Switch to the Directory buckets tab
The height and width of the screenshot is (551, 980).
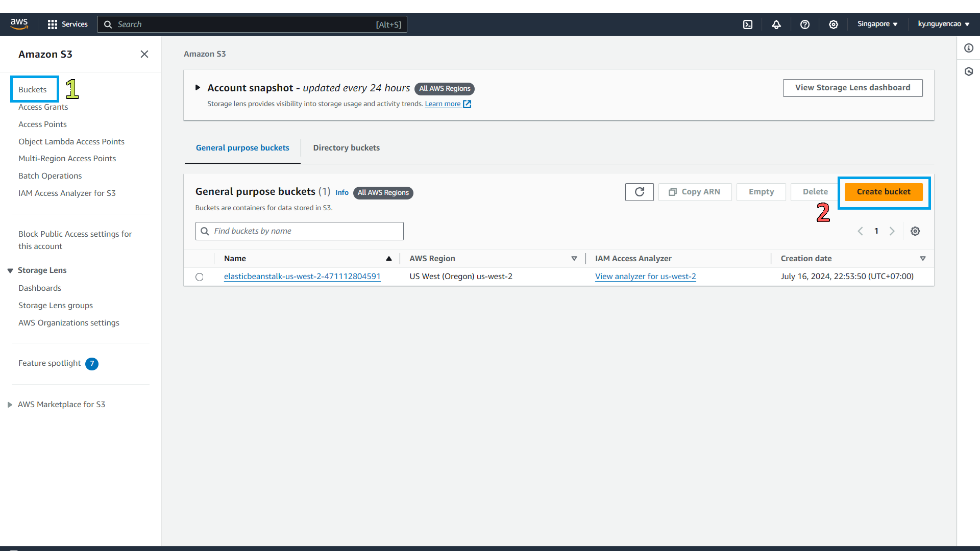(347, 147)
